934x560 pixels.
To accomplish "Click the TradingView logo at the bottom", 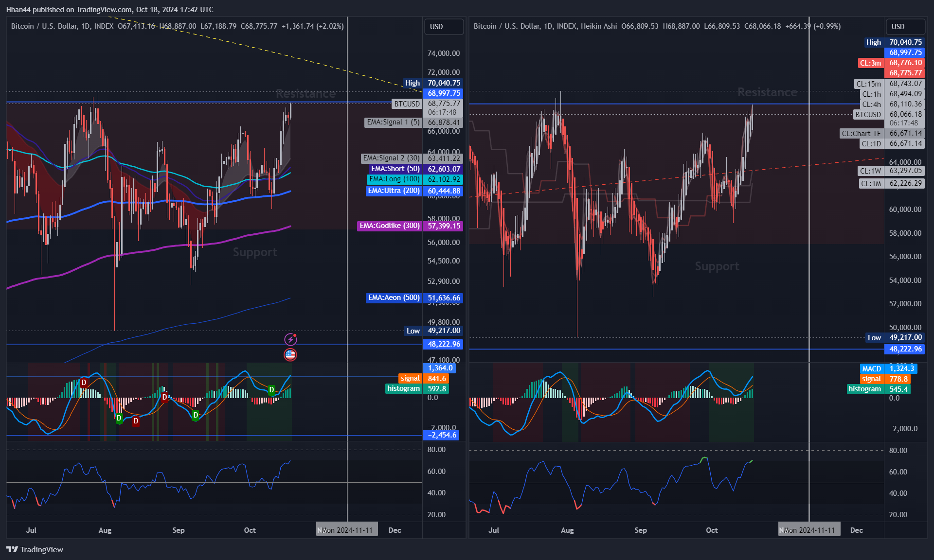I will [35, 549].
